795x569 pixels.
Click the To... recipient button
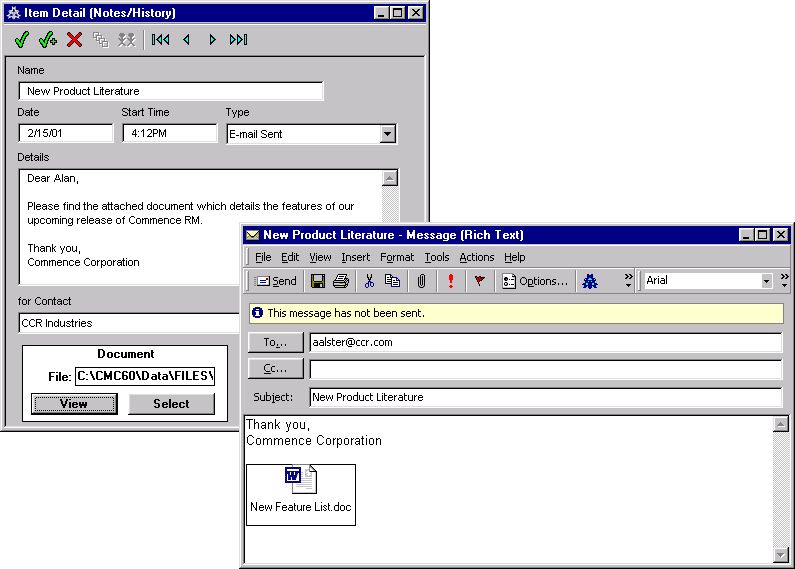pyautogui.click(x=275, y=342)
